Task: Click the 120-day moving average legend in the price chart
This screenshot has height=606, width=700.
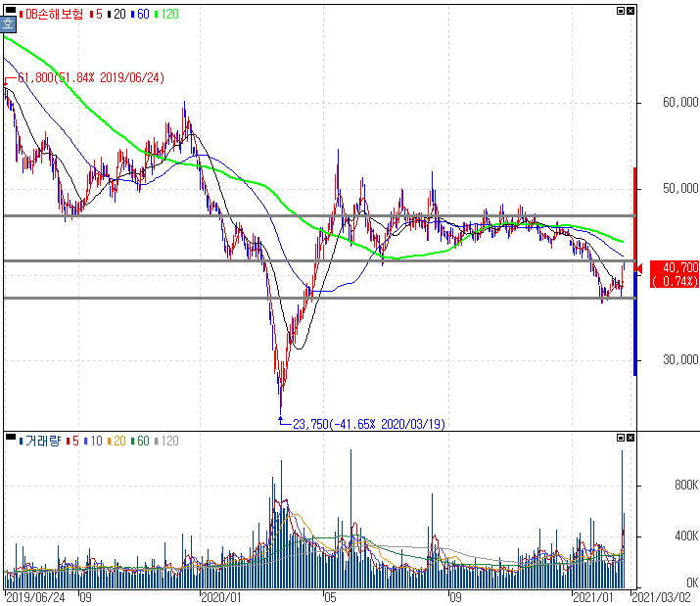Action: (166, 15)
